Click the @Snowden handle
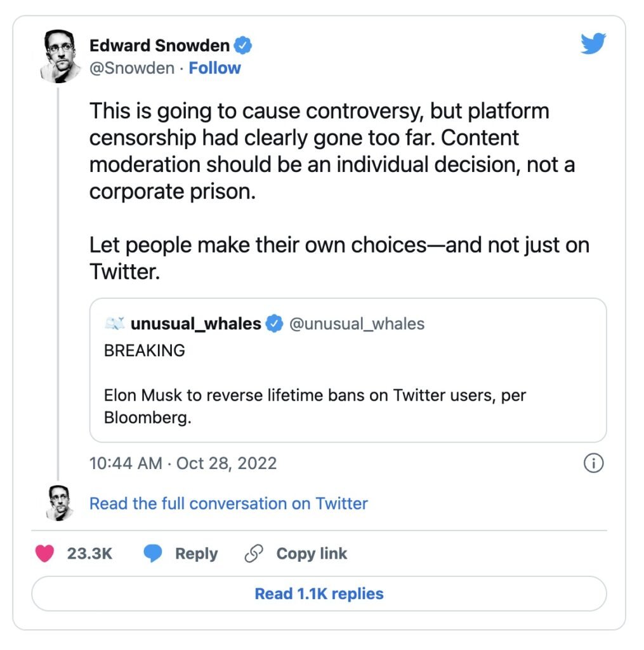Image resolution: width=644 pixels, height=650 pixels. click(x=132, y=68)
